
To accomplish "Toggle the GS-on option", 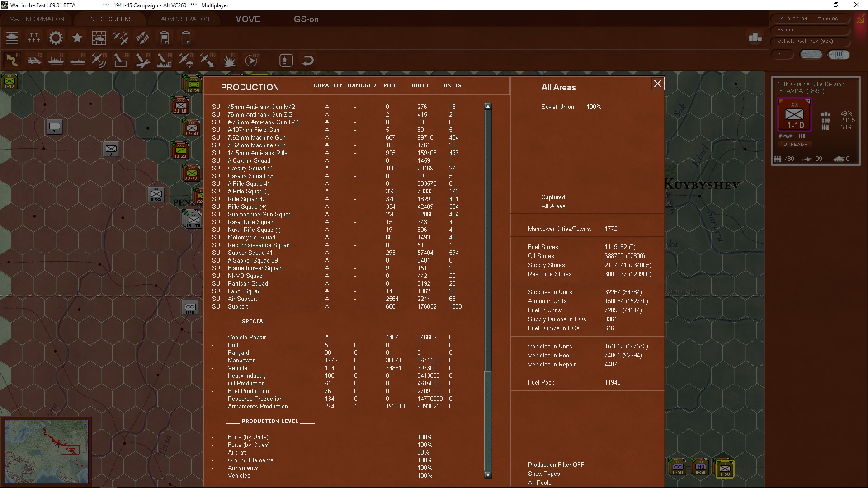I will 307,19.
